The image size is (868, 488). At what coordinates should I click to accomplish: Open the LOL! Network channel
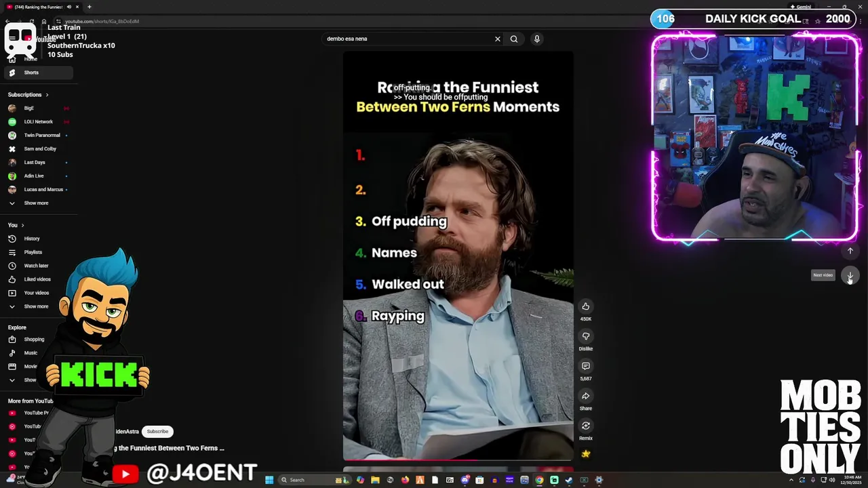[38, 122]
